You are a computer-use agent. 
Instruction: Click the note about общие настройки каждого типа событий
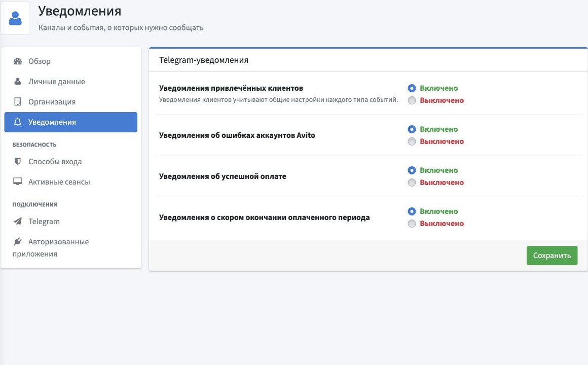tap(278, 100)
